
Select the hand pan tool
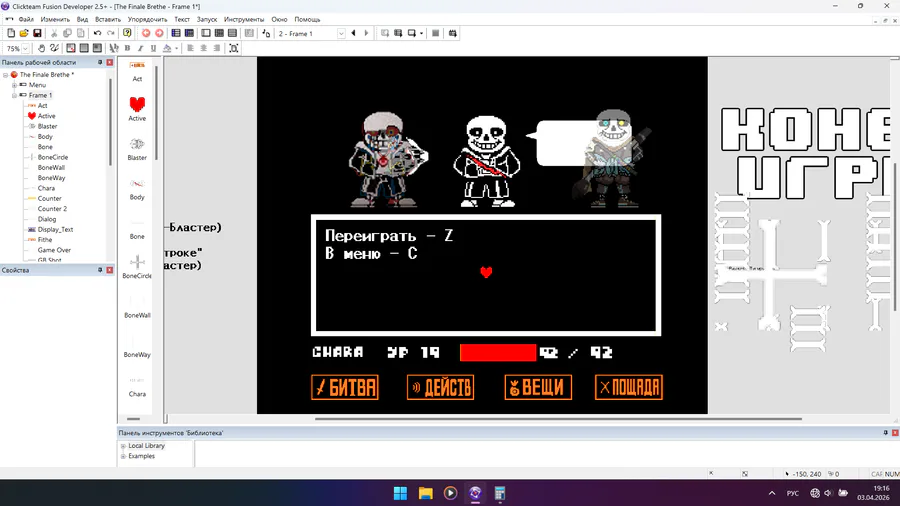pyautogui.click(x=41, y=48)
